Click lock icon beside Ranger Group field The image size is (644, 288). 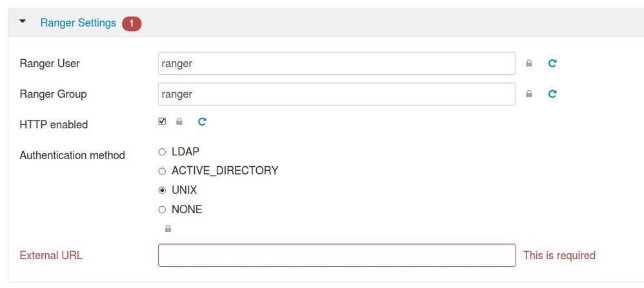tap(529, 94)
